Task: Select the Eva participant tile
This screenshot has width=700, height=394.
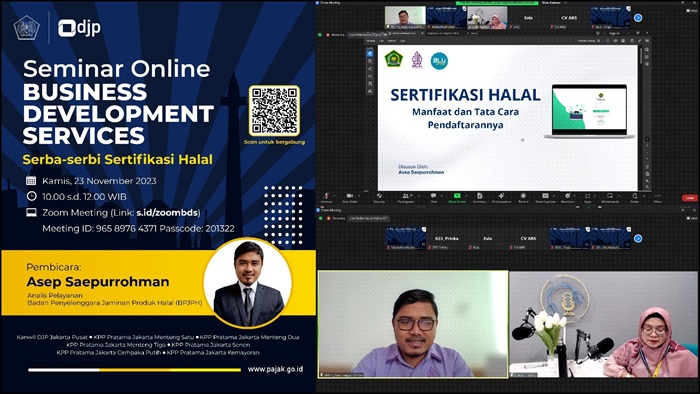Action: (528, 18)
